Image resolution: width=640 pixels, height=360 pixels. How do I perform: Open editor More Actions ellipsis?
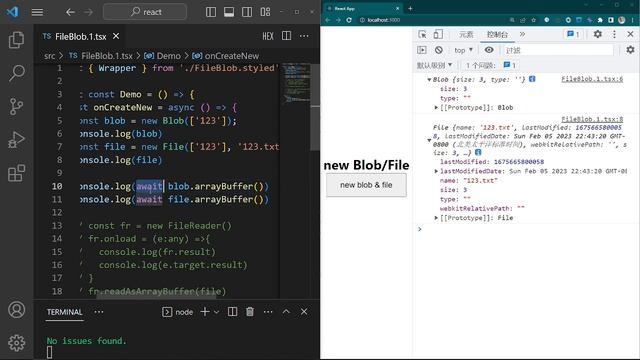coord(304,36)
